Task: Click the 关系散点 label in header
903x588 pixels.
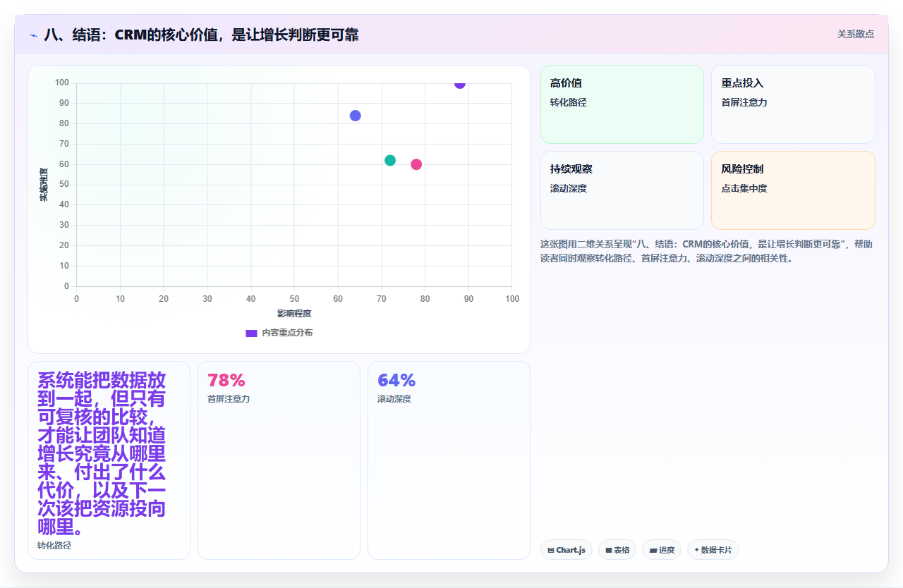Action: coord(856,34)
